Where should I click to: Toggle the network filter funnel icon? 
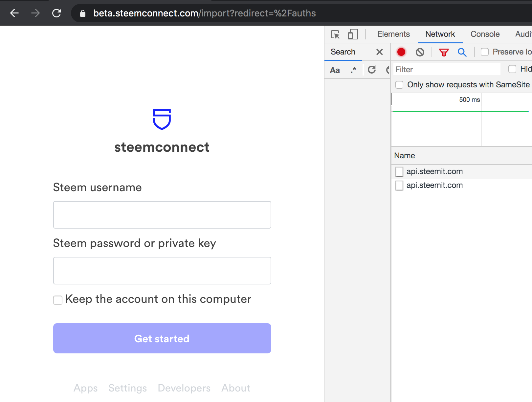pyautogui.click(x=444, y=52)
